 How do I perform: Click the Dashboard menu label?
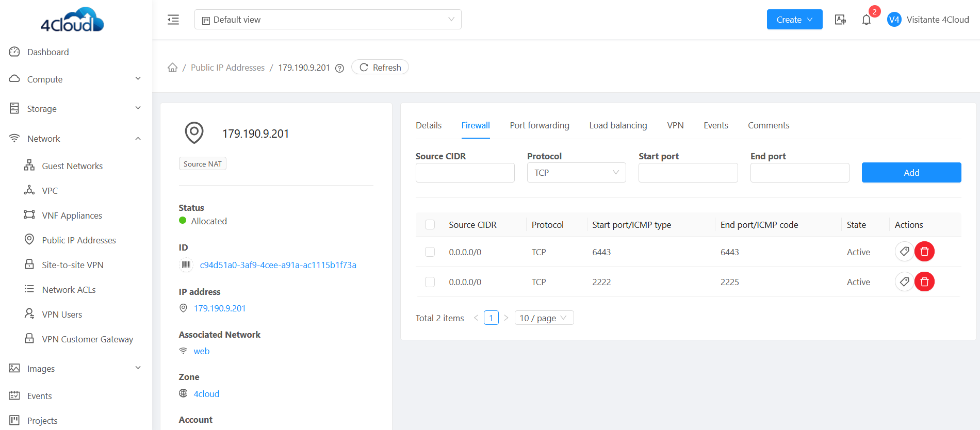pos(48,52)
